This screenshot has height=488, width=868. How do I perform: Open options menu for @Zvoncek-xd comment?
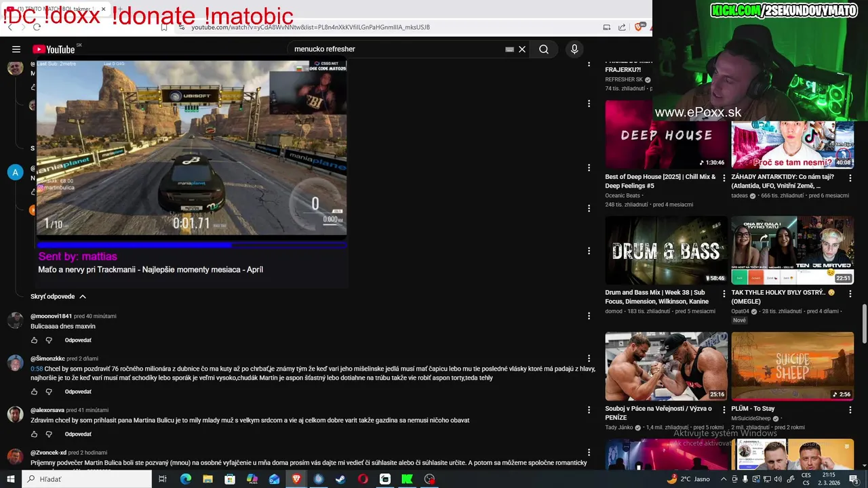(589, 453)
